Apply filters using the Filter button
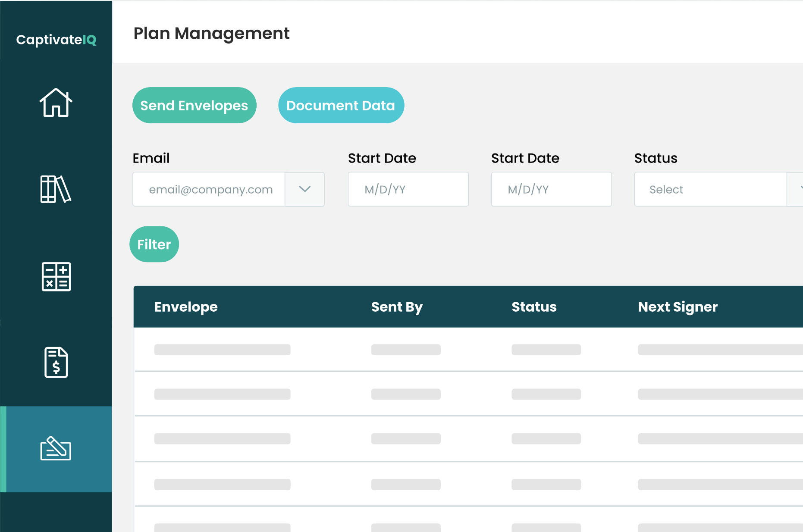This screenshot has width=803, height=532. coord(154,244)
